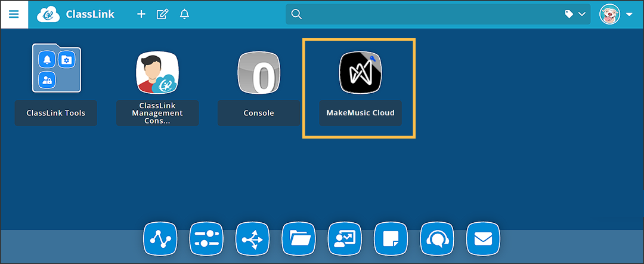This screenshot has width=644, height=264.
Task: Launch the MakeMusic Cloud app icon
Action: tap(361, 73)
